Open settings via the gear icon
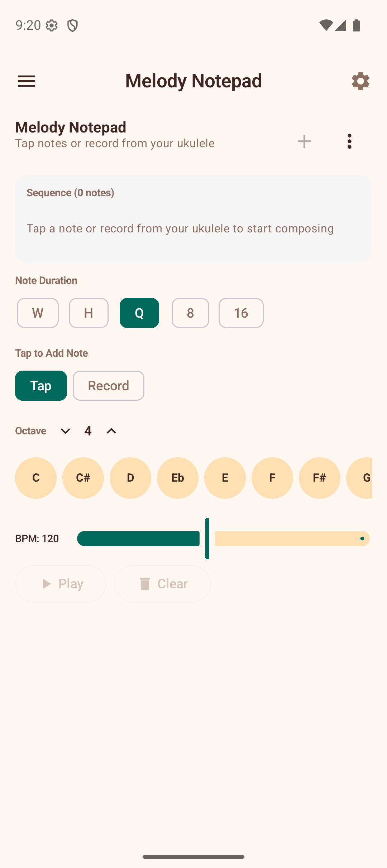Viewport: 387px width, 868px height. coord(360,81)
